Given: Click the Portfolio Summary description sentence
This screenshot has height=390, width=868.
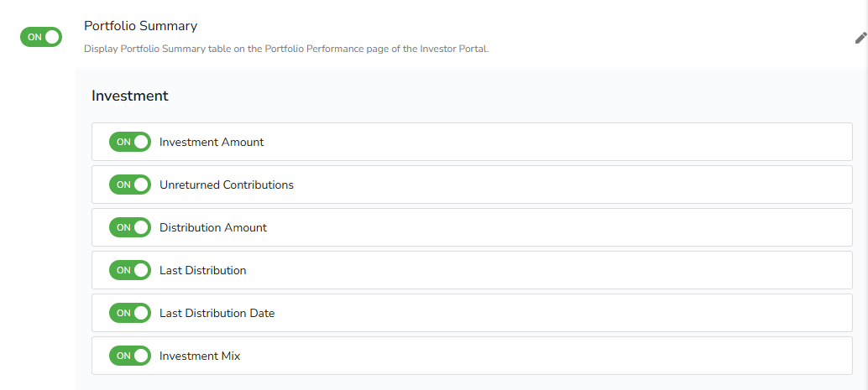Looking at the screenshot, I should pyautogui.click(x=285, y=49).
